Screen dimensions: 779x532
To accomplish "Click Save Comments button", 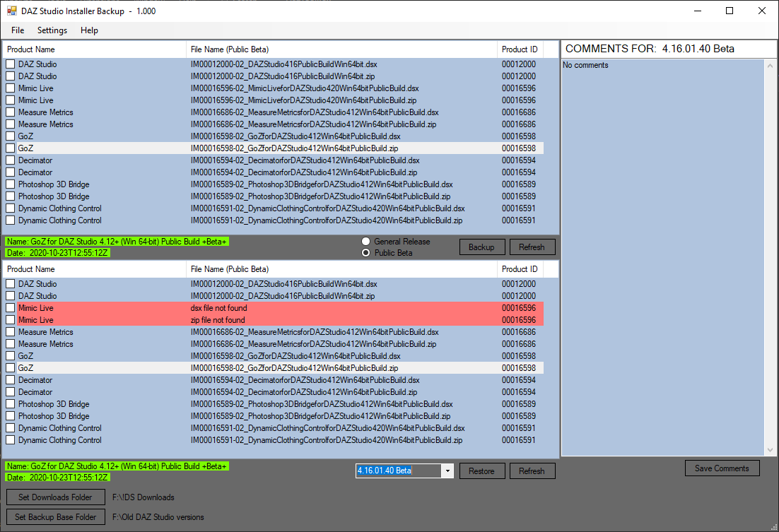I will tap(722, 468).
